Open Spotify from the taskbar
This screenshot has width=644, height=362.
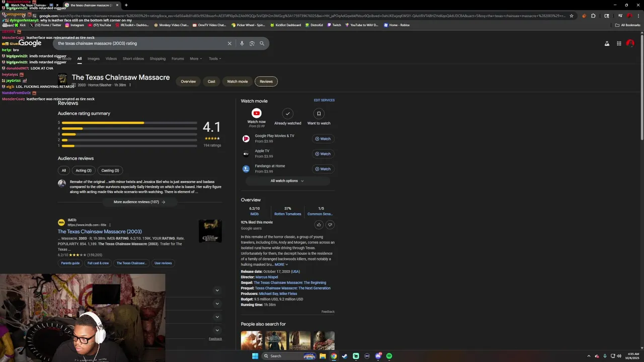389,356
